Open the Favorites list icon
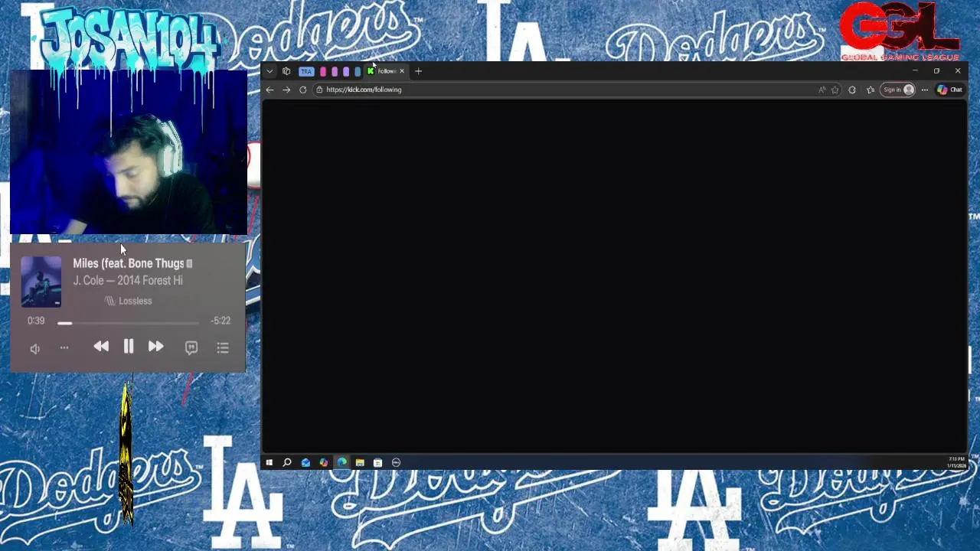Screen dimensions: 980x551 tap(871, 90)
